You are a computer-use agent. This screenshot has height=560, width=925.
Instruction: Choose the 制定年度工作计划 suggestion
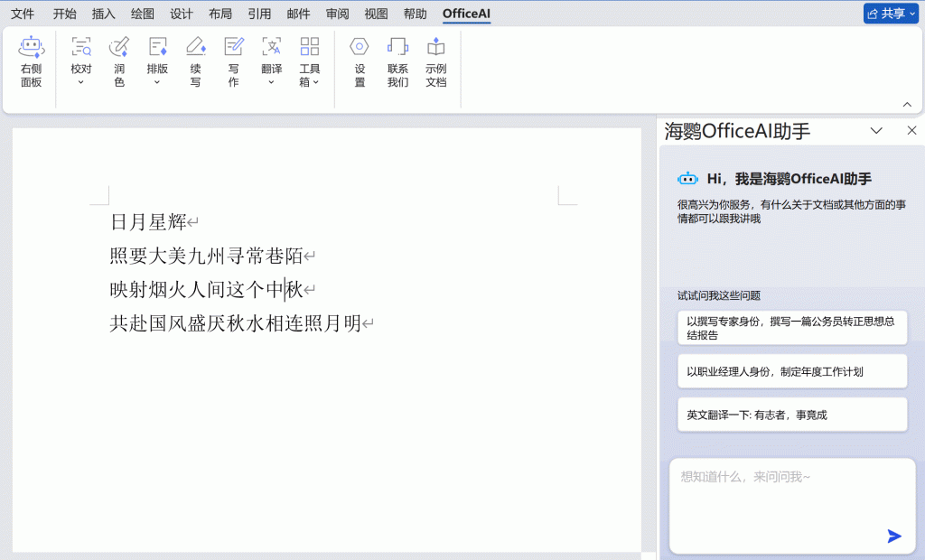[x=791, y=371]
